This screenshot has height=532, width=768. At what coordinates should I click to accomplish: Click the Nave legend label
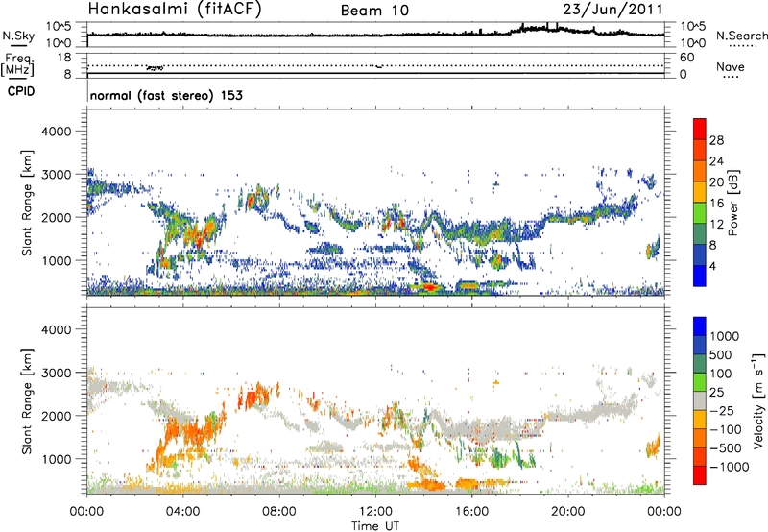[x=731, y=66]
